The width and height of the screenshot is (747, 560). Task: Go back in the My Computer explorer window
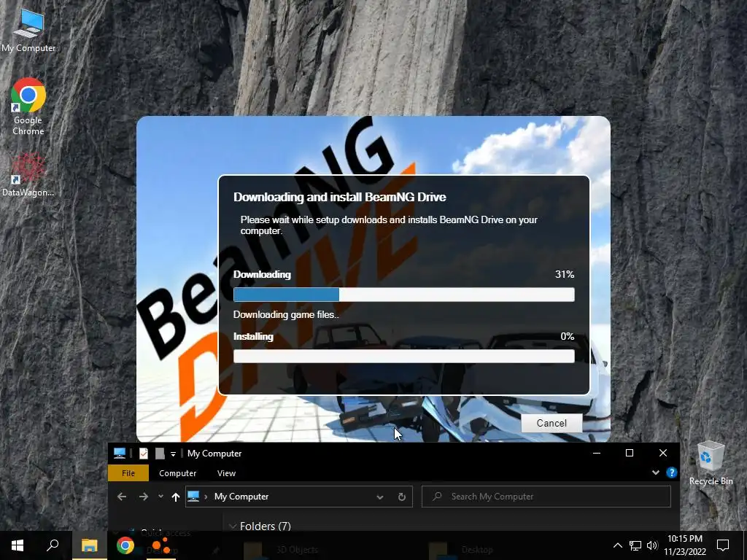(x=122, y=497)
